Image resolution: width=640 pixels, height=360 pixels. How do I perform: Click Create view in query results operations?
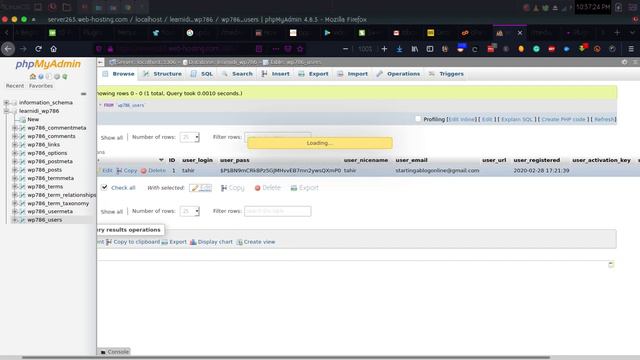point(256,242)
